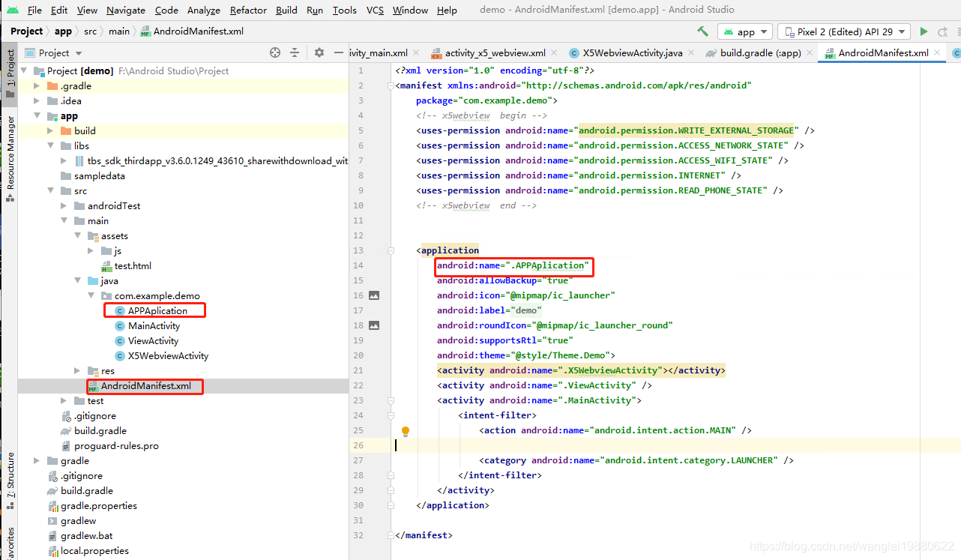Open the Refactor menu
The width and height of the screenshot is (961, 560).
point(247,10)
